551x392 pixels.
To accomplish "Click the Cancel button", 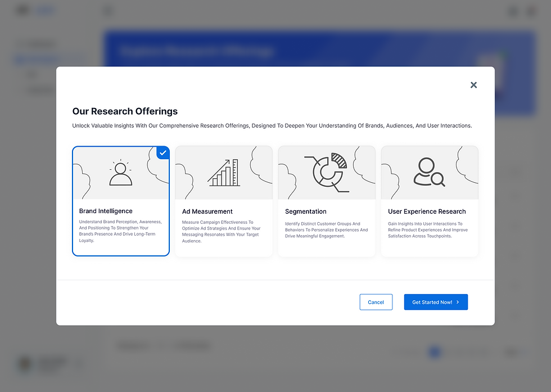I will coord(376,302).
